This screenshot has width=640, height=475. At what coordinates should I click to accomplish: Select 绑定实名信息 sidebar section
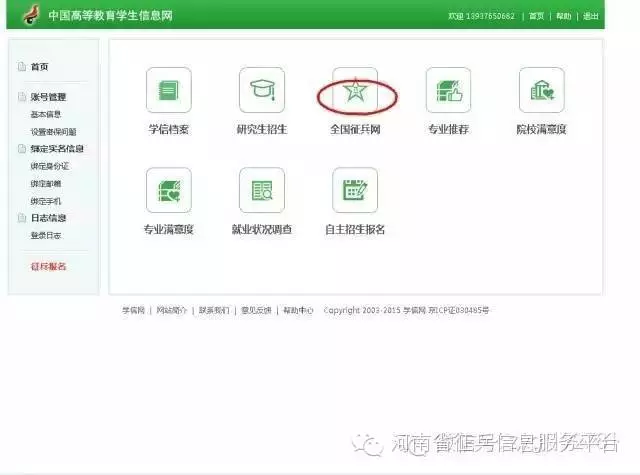coord(57,149)
